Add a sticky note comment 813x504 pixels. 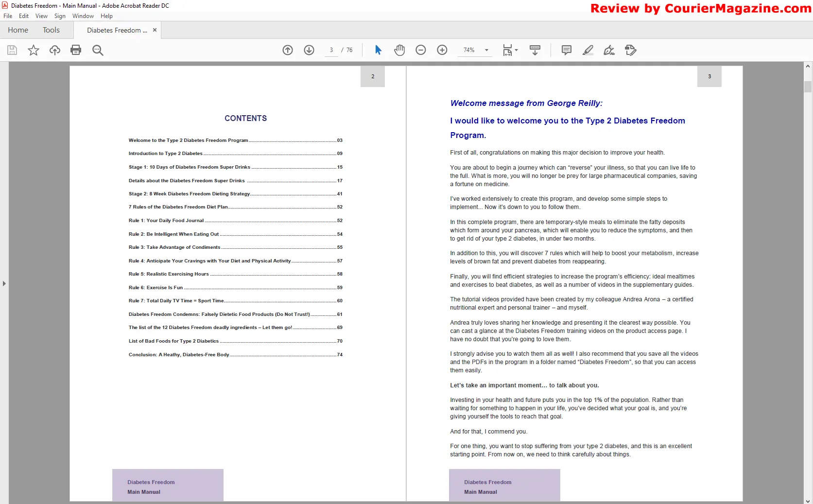click(567, 50)
